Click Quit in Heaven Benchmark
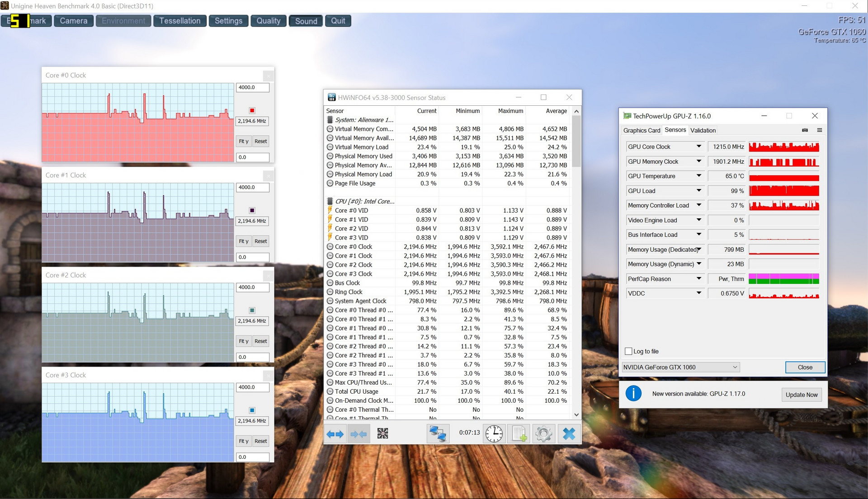This screenshot has width=868, height=499. tap(338, 21)
